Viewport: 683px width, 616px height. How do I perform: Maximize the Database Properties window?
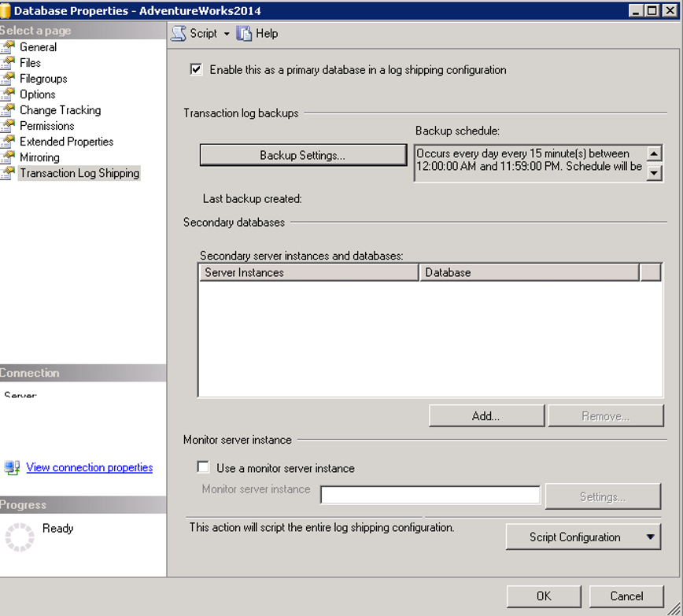click(652, 10)
